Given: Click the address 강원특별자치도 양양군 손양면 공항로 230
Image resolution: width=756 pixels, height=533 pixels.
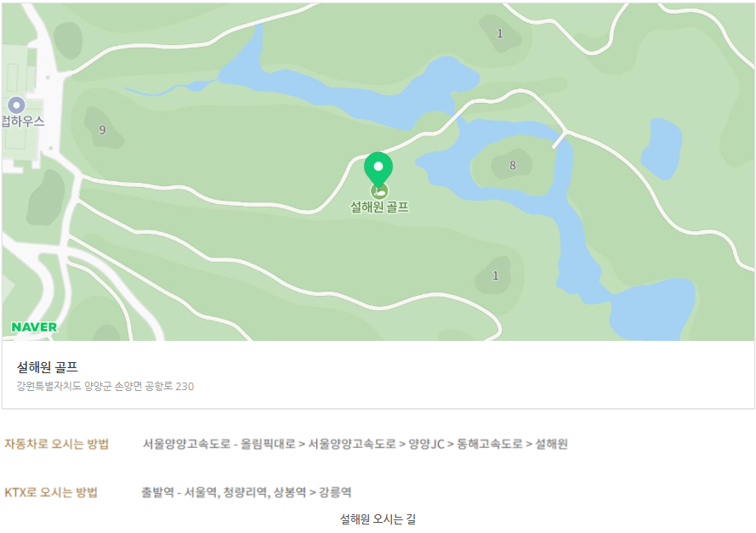Looking at the screenshot, I should [105, 386].
